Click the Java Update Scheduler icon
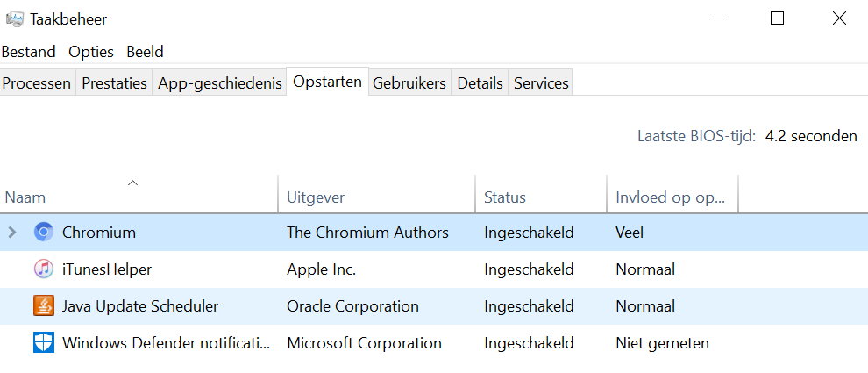868x373 pixels. click(x=43, y=306)
